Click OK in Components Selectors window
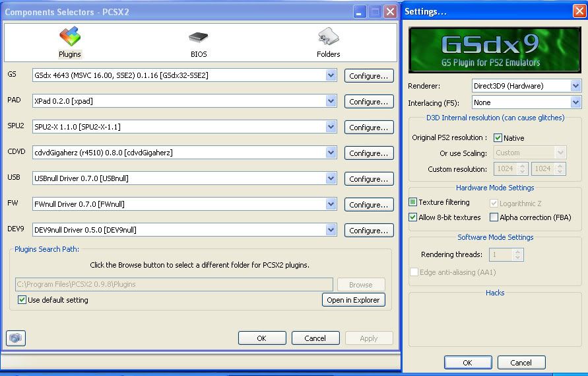588x376 pixels. 262,338
